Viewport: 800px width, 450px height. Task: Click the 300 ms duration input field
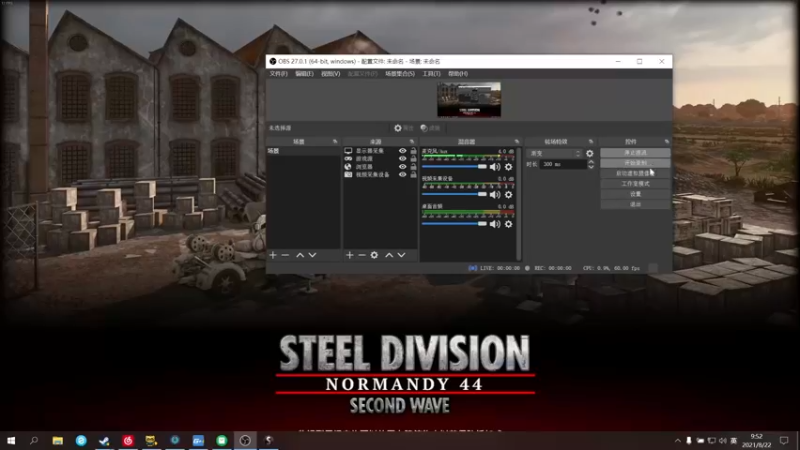coord(563,164)
